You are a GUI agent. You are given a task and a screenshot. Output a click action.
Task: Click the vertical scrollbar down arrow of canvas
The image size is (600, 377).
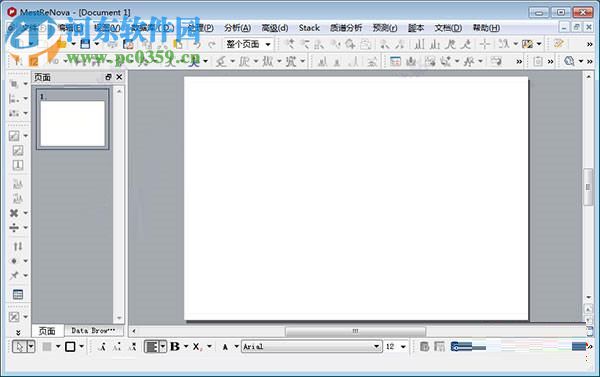[x=589, y=297]
